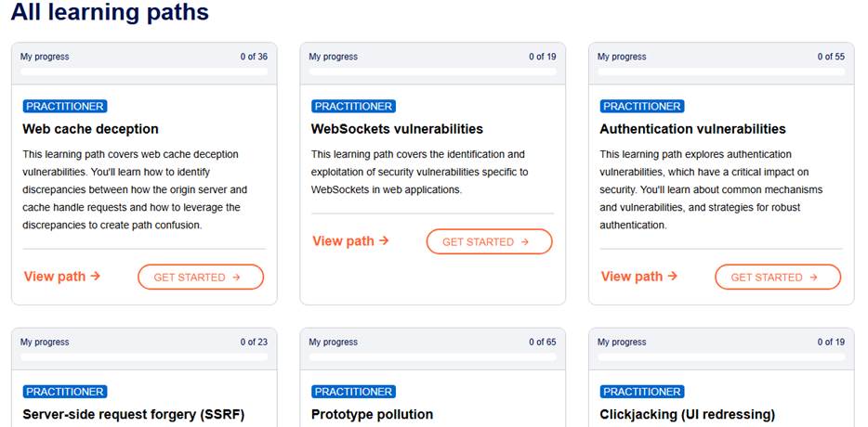Click the All learning paths heading

pos(110,12)
